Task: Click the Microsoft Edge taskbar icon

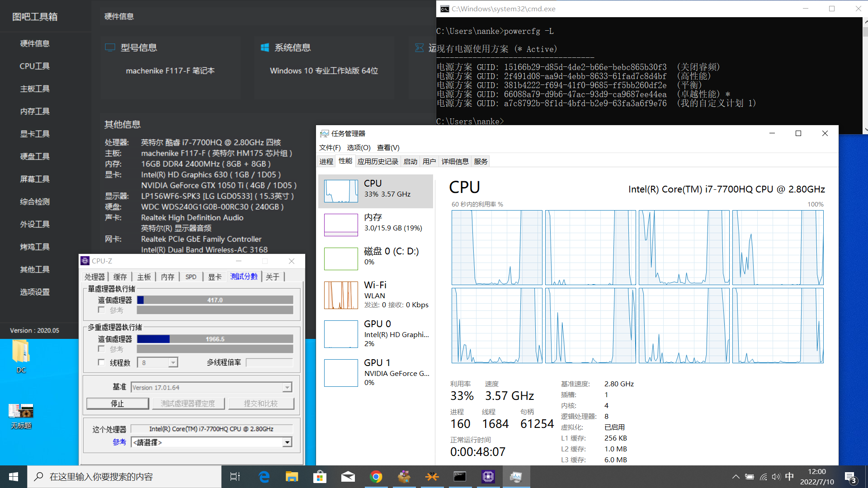Action: [x=264, y=477]
